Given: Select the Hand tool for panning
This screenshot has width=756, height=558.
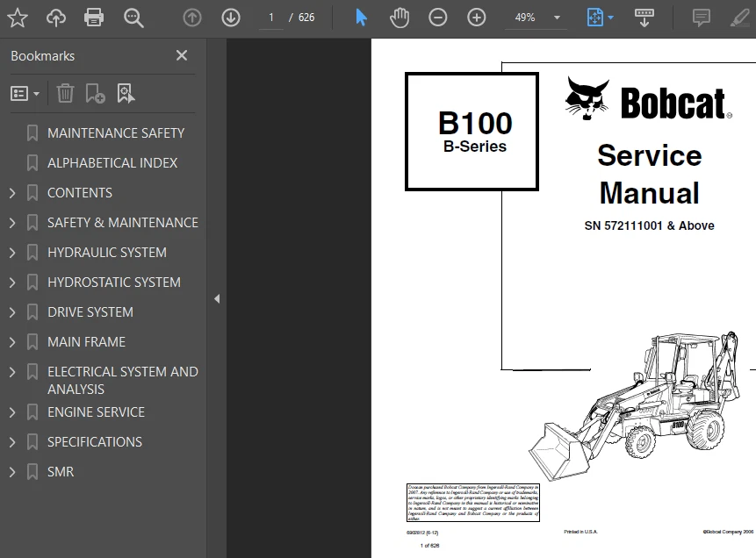Looking at the screenshot, I should (400, 17).
